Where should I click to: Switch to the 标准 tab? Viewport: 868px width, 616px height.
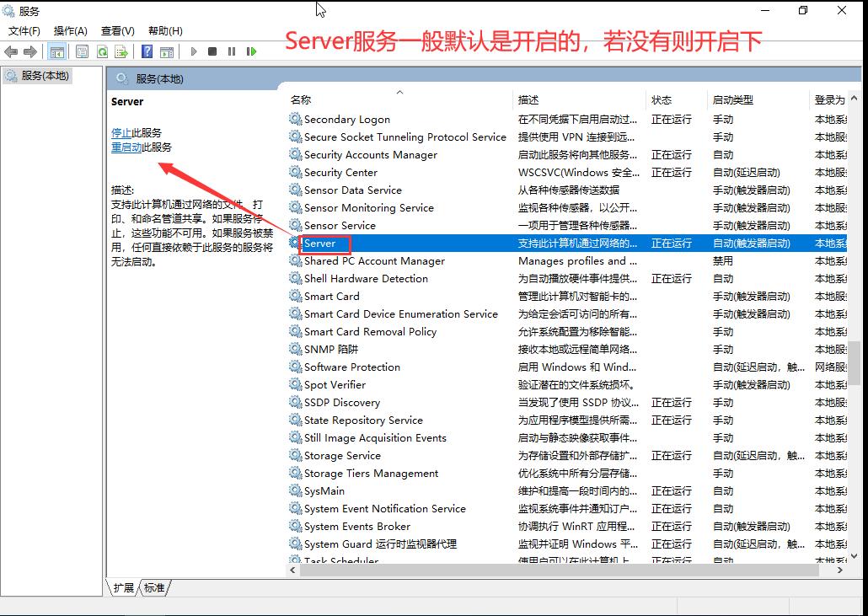[x=155, y=588]
